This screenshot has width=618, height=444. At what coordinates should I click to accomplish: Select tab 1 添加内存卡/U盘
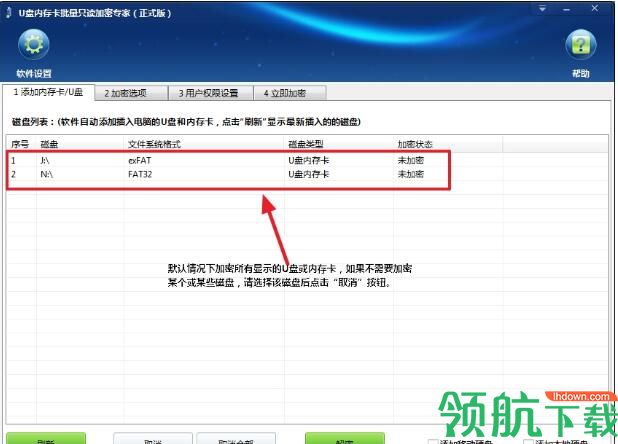click(48, 92)
